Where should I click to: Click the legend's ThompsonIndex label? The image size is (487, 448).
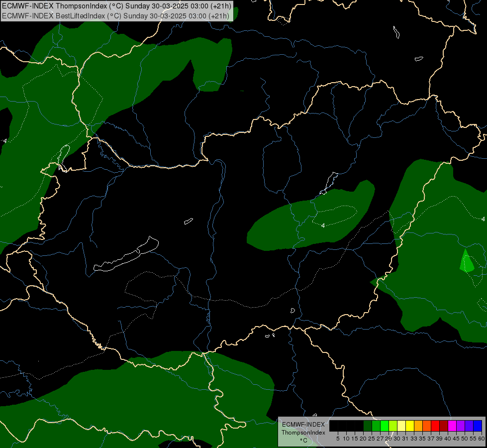303,433
